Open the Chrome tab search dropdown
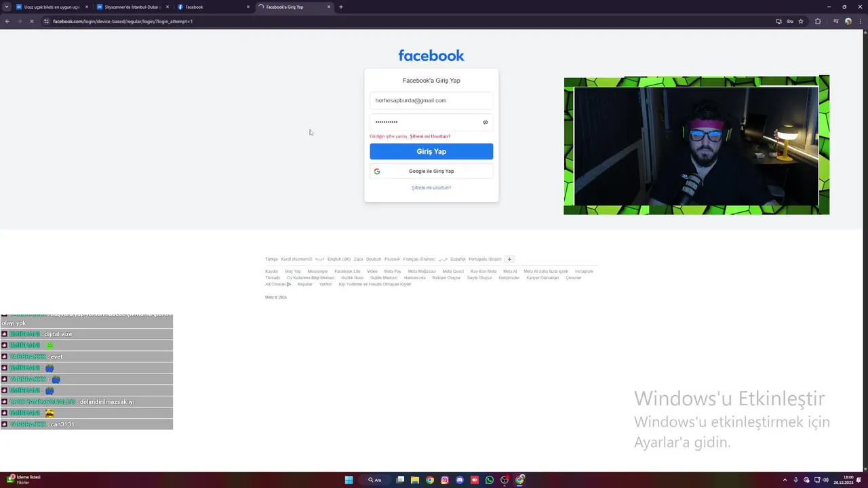868x488 pixels. 7,7
